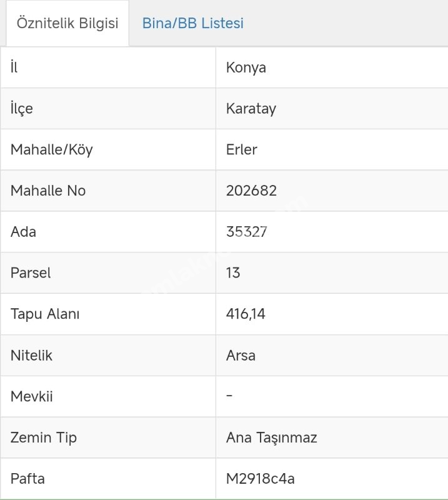This screenshot has width=448, height=500.
Task: Select the Zemin Tip label
Action: (44, 437)
